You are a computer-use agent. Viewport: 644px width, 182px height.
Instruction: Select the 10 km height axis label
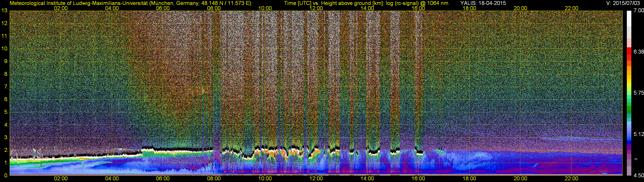[x=5, y=49]
